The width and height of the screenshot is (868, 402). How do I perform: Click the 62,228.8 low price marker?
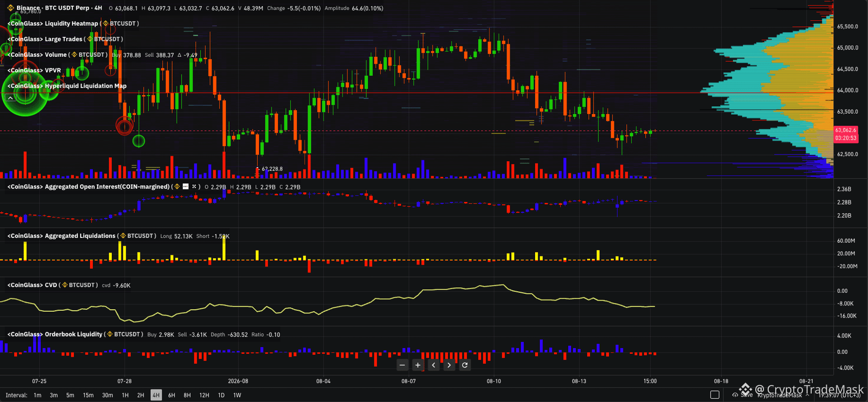pyautogui.click(x=272, y=169)
